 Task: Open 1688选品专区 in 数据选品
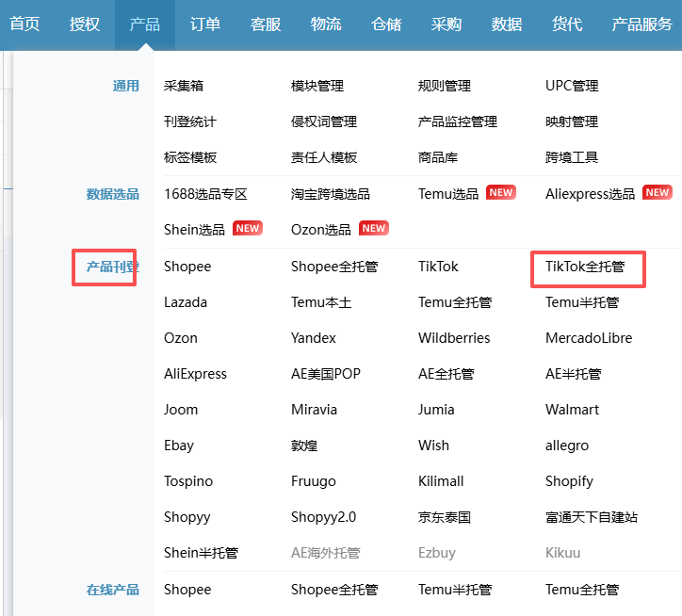click(205, 194)
